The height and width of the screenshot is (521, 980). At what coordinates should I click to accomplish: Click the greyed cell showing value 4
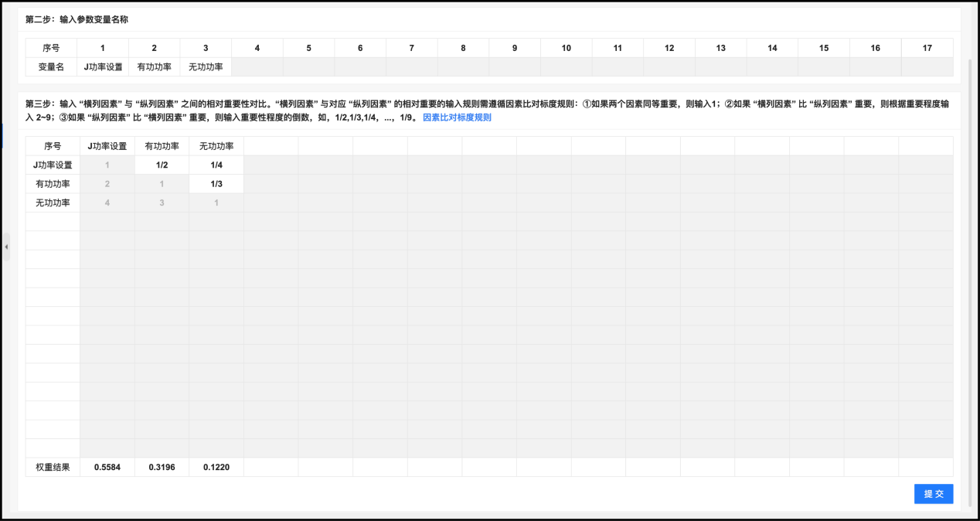click(x=107, y=203)
